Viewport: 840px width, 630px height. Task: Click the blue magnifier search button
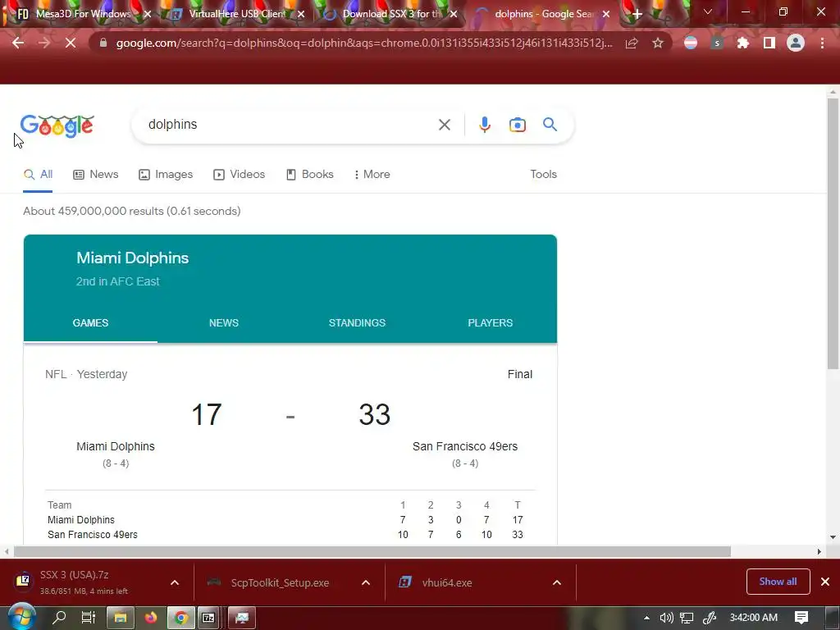click(550, 125)
